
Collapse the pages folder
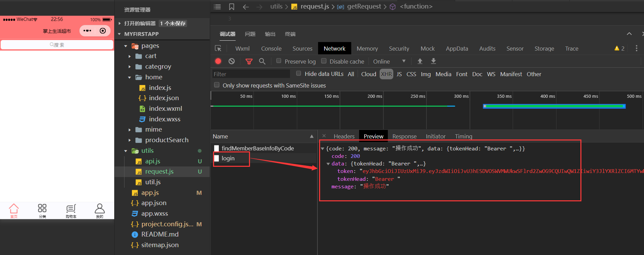(126, 46)
